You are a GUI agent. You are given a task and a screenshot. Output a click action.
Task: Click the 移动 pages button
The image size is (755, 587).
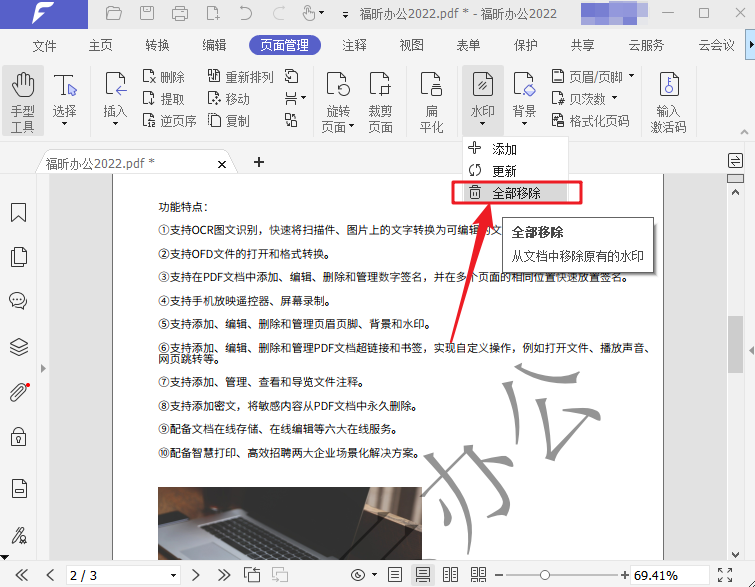[229, 99]
